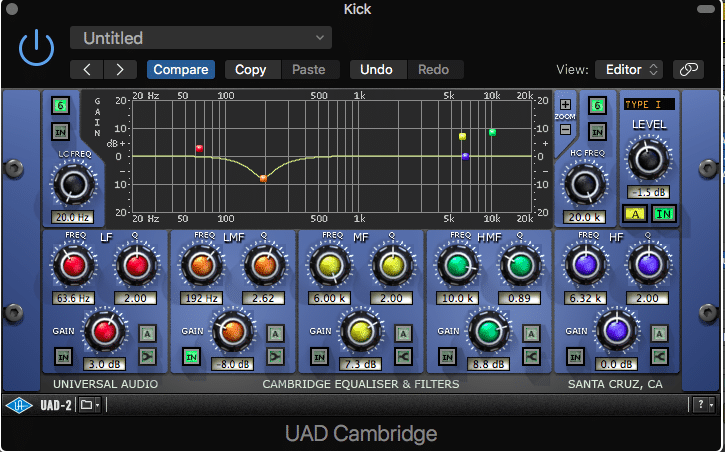The height and width of the screenshot is (452, 725).
Task: Click the HC FREQ knob
Action: [585, 184]
